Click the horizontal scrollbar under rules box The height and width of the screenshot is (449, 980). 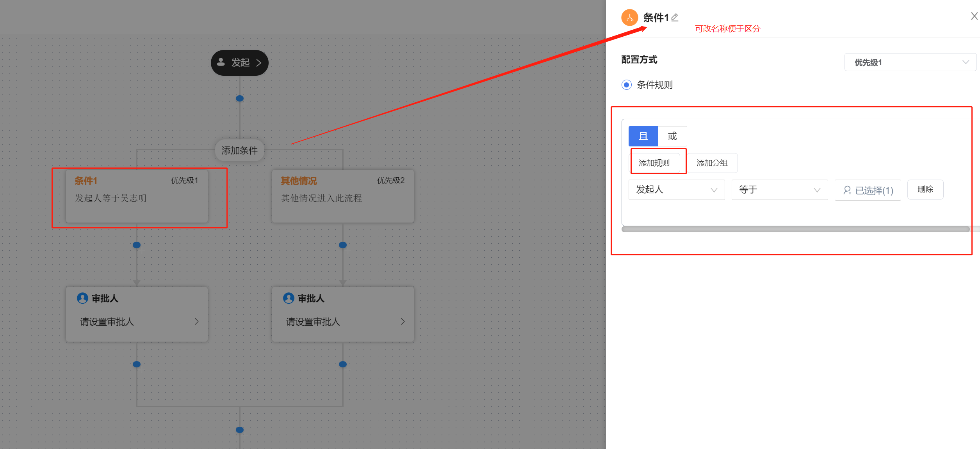coord(796,229)
